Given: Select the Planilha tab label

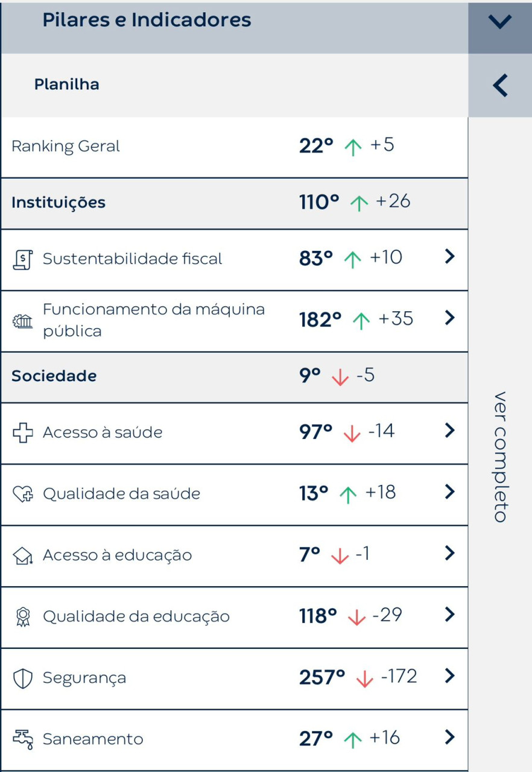Looking at the screenshot, I should [x=66, y=84].
